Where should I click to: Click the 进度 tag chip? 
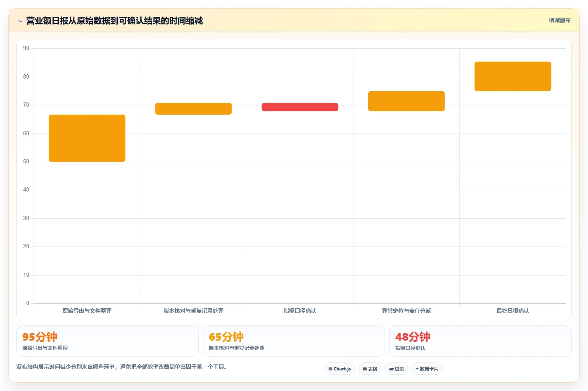(396, 369)
